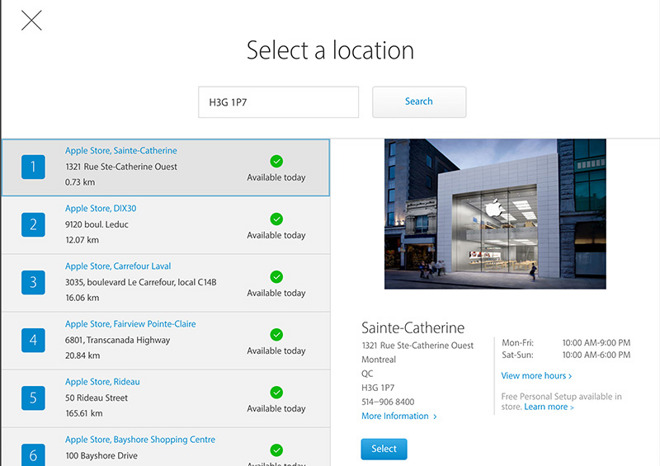Click the Sainte-Catherine store photo

point(495,214)
